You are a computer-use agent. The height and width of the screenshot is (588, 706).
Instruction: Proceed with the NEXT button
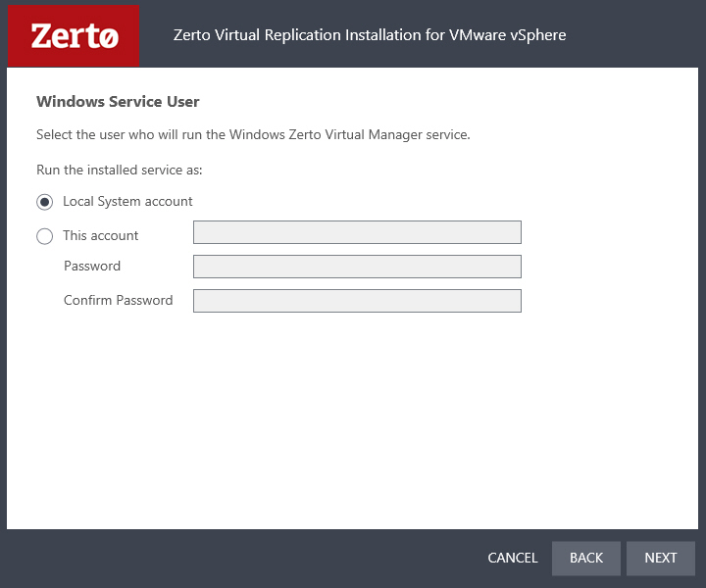[x=661, y=558]
